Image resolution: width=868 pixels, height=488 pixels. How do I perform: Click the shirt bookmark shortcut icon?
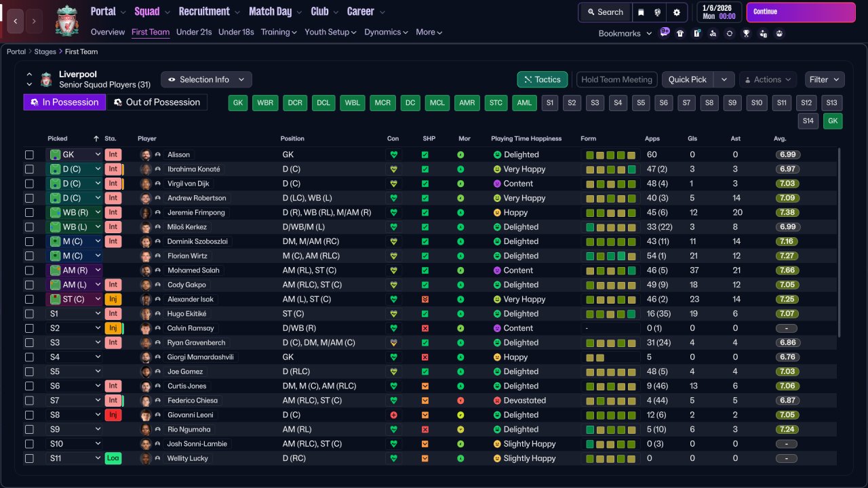[x=680, y=33]
